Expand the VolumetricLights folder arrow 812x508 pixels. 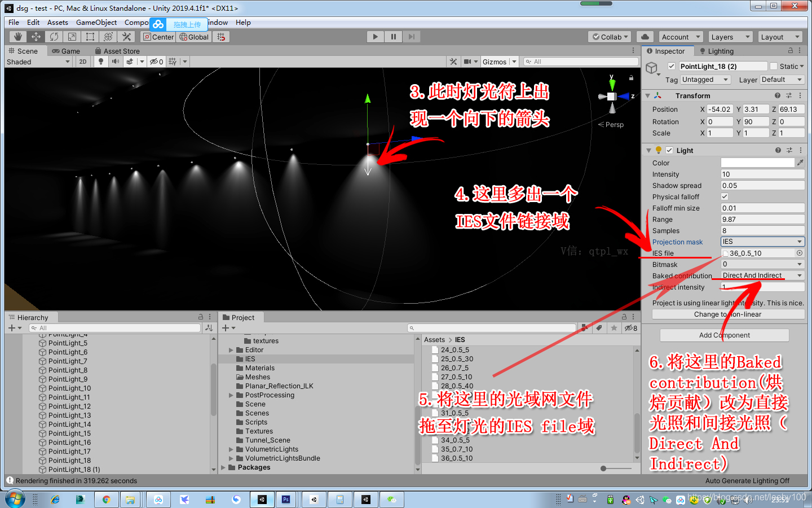click(231, 449)
